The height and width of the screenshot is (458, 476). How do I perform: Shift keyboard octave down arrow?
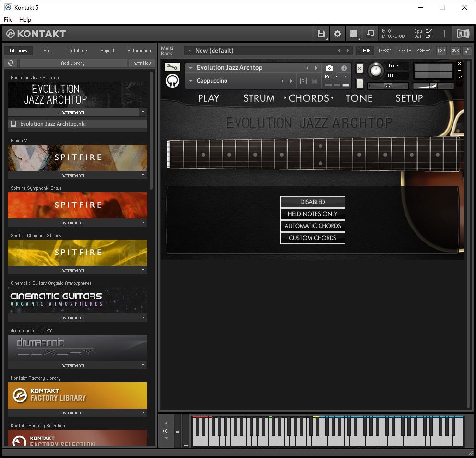166,438
